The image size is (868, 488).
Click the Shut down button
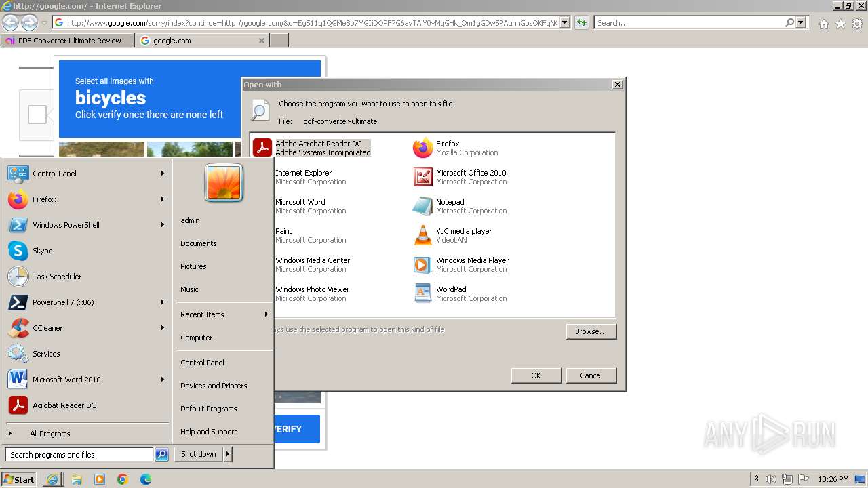pos(199,455)
